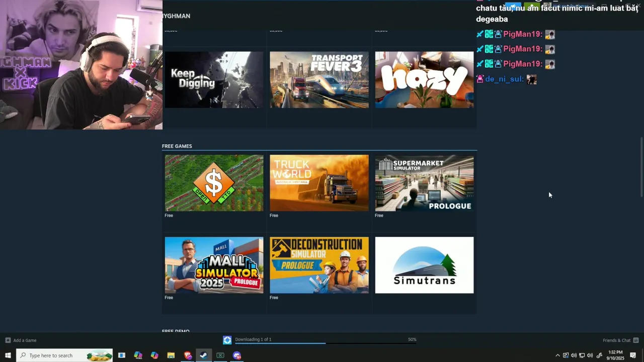Open the download manager game icon

[227, 340]
